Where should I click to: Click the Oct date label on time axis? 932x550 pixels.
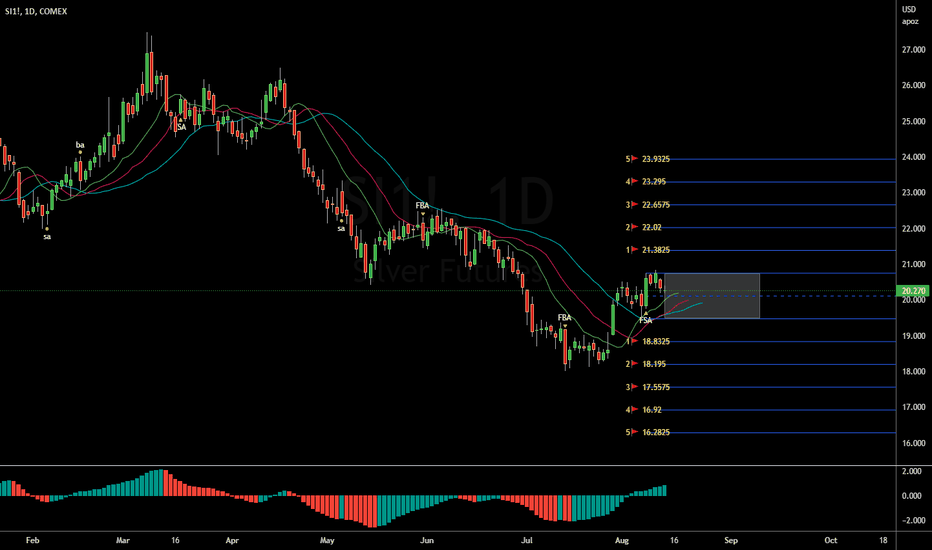click(831, 540)
